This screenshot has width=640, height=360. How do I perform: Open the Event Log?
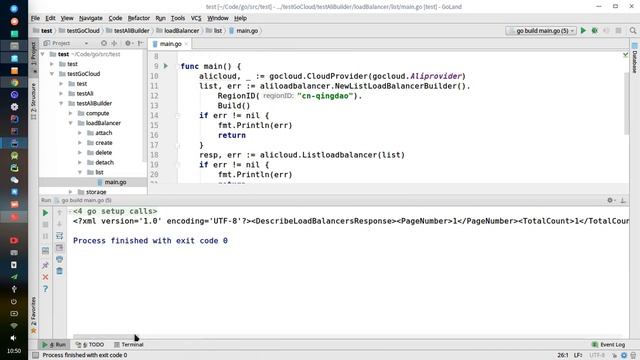coord(608,344)
